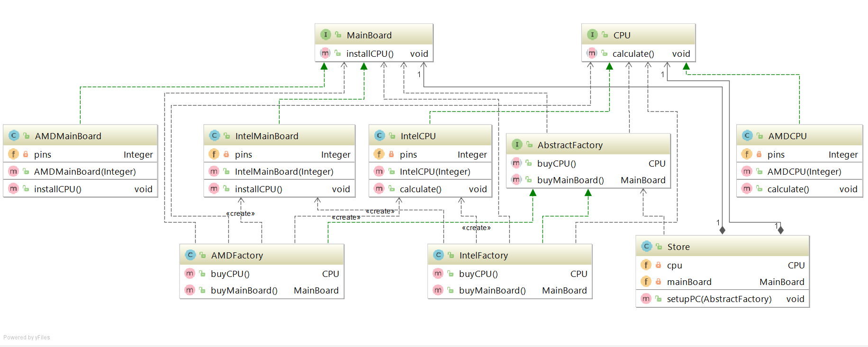868x347 pixels.
Task: Click the lock icon on AMDCPU pins field
Action: 759,154
